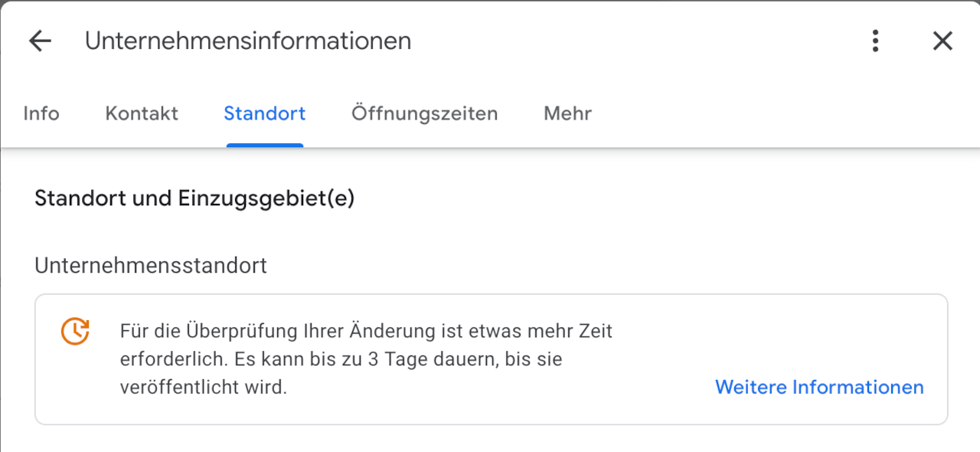Close the Unternehmensinformationen dialog

click(x=942, y=41)
